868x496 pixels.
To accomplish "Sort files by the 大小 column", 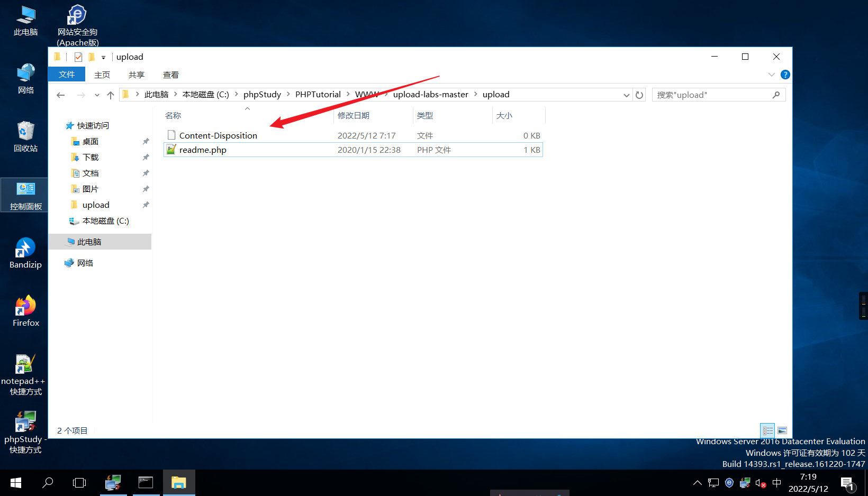I will [519, 115].
